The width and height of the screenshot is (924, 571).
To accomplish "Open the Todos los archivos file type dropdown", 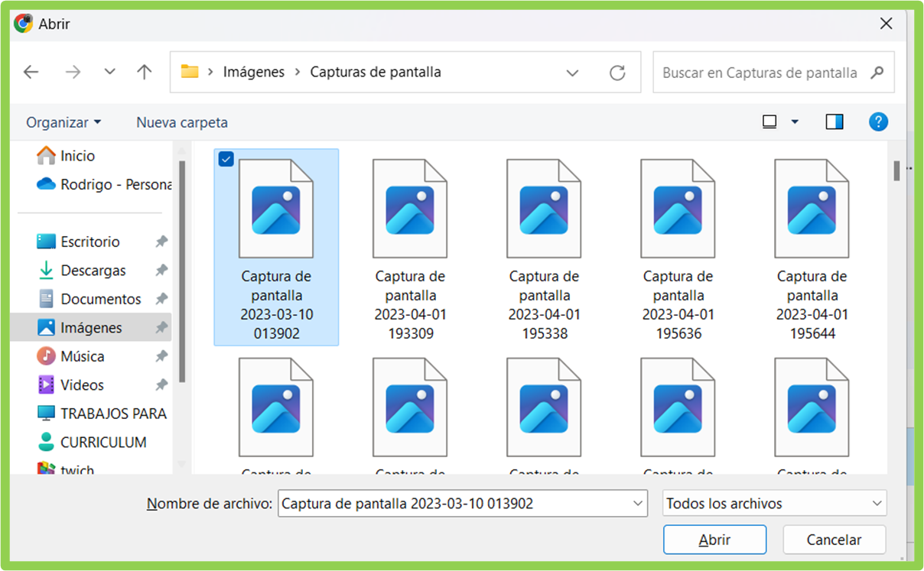I will [773, 503].
